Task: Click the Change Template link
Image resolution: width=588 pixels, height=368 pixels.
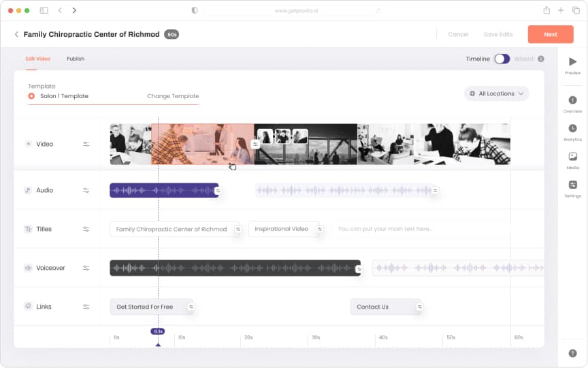Action: tap(173, 96)
